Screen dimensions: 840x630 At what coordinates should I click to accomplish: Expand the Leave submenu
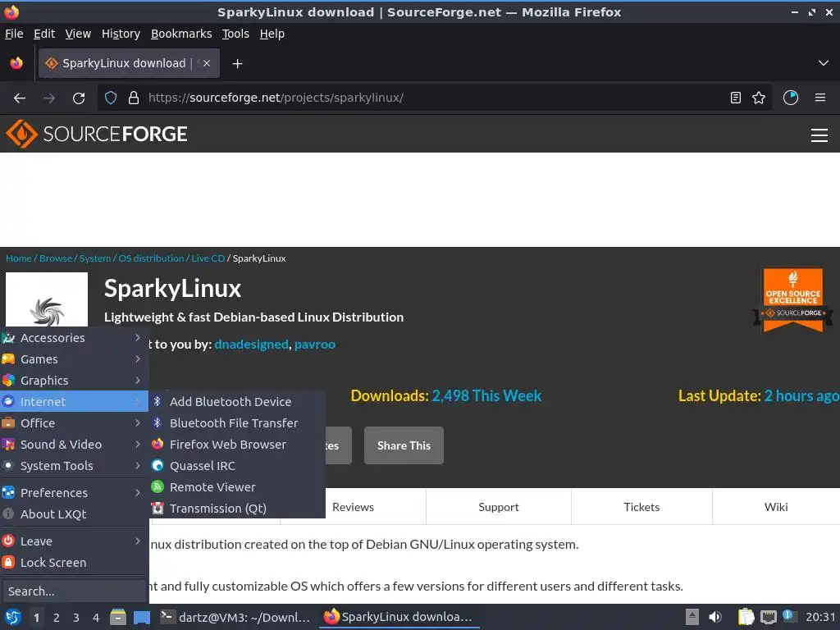pyautogui.click(x=74, y=541)
